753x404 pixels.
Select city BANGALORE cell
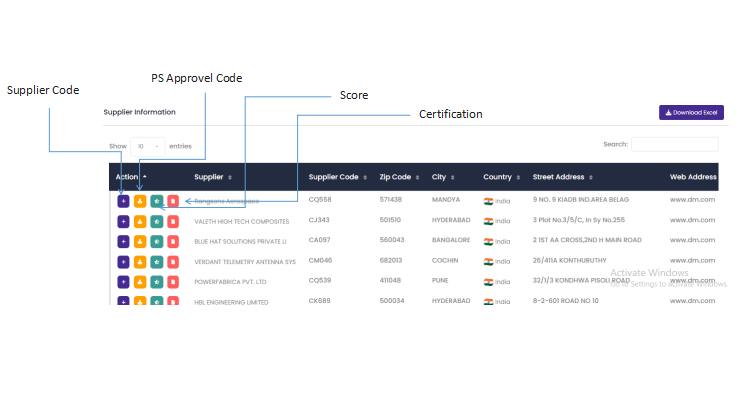click(451, 240)
